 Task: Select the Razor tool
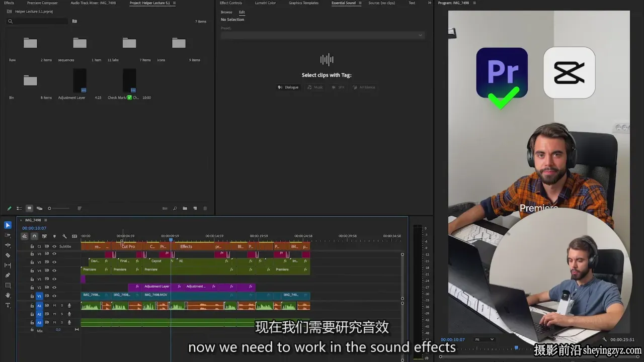click(8, 255)
